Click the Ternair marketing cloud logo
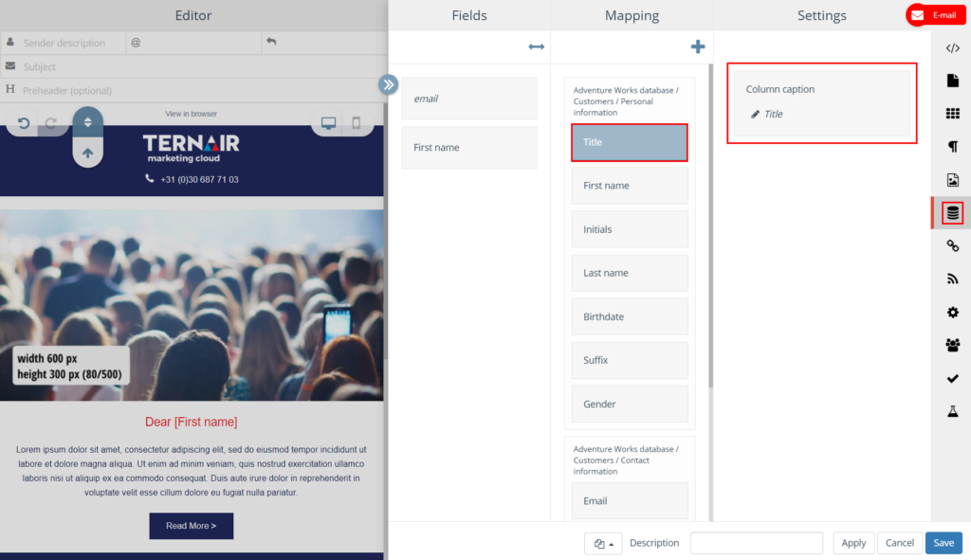This screenshot has width=971, height=560. [x=192, y=149]
